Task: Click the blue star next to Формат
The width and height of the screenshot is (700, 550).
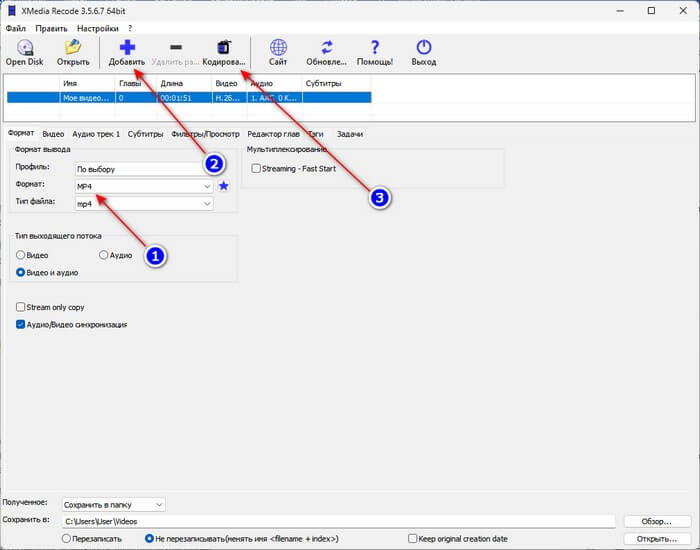Action: [224, 186]
